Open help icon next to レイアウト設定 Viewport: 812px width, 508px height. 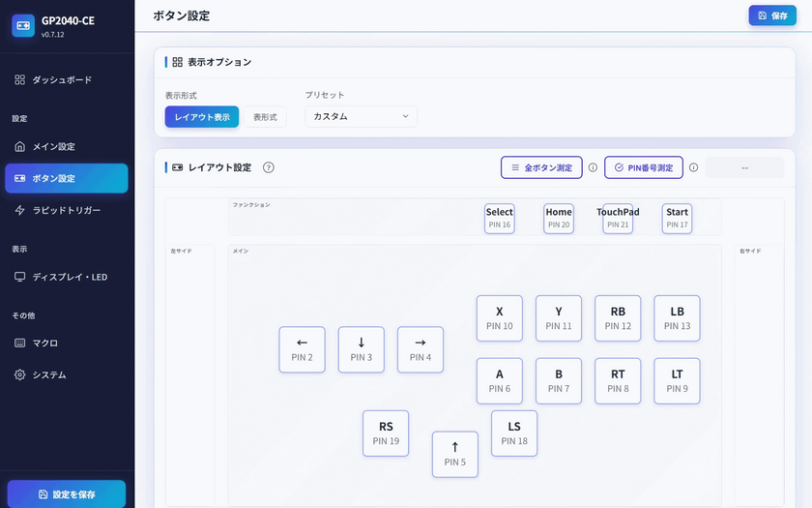point(269,167)
